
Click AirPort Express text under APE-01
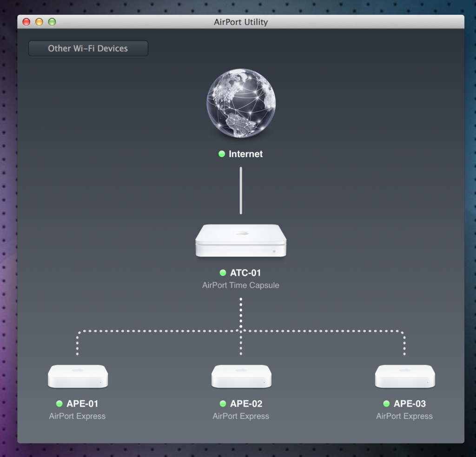(78, 416)
